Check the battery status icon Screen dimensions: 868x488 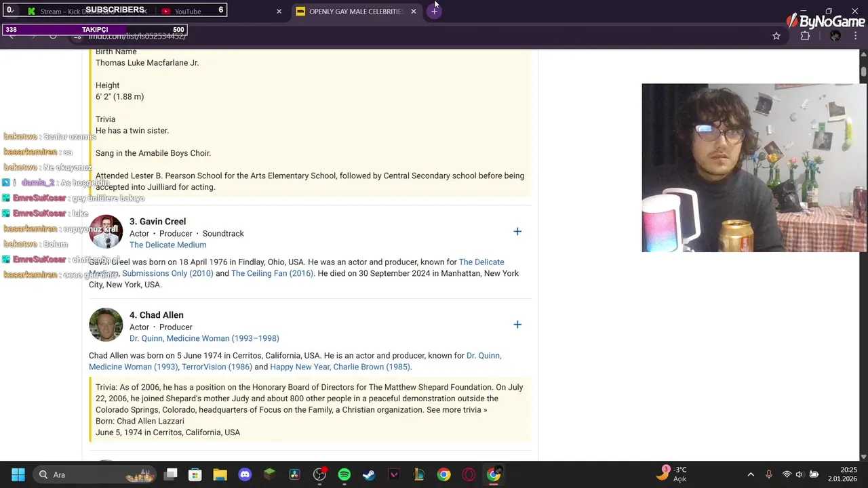(814, 474)
